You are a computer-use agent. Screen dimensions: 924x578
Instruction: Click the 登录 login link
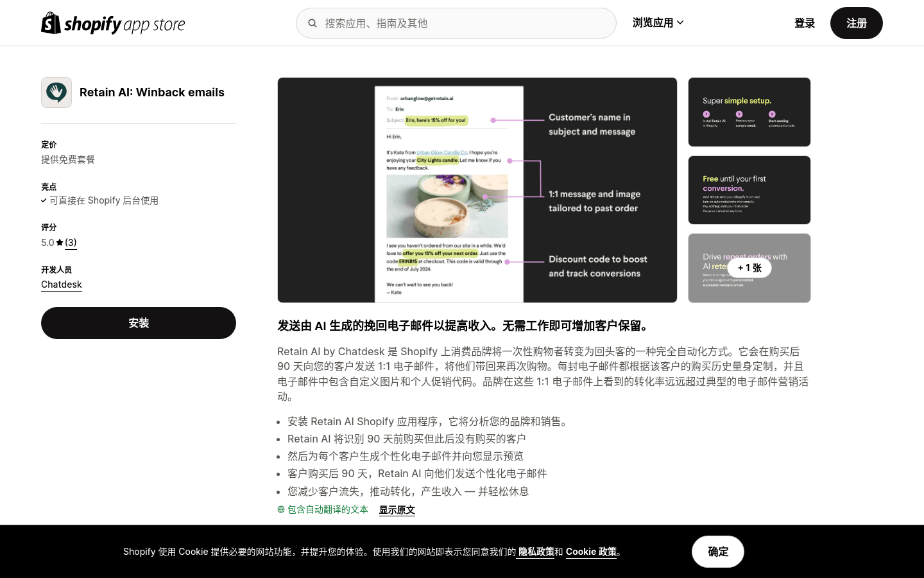pyautogui.click(x=805, y=23)
